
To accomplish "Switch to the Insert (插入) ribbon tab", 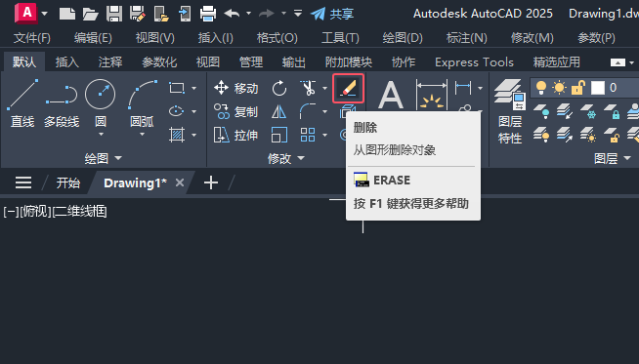I will [x=67, y=62].
